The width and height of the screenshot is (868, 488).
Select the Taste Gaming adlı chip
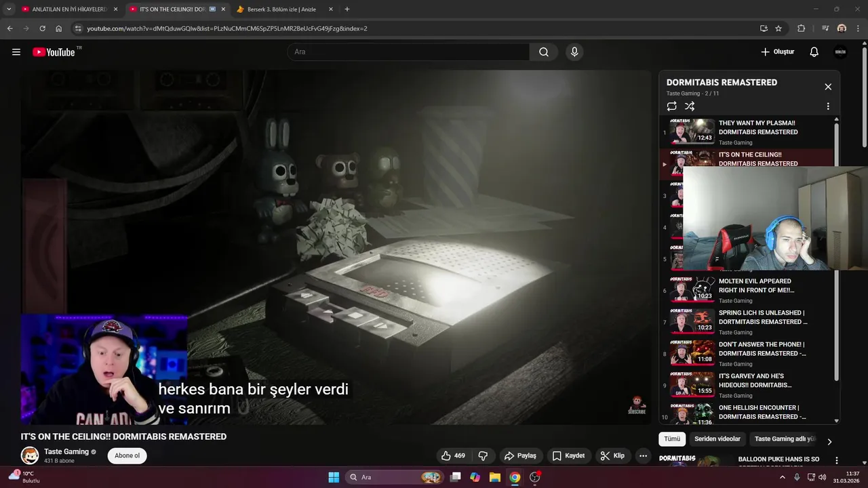coord(785,439)
